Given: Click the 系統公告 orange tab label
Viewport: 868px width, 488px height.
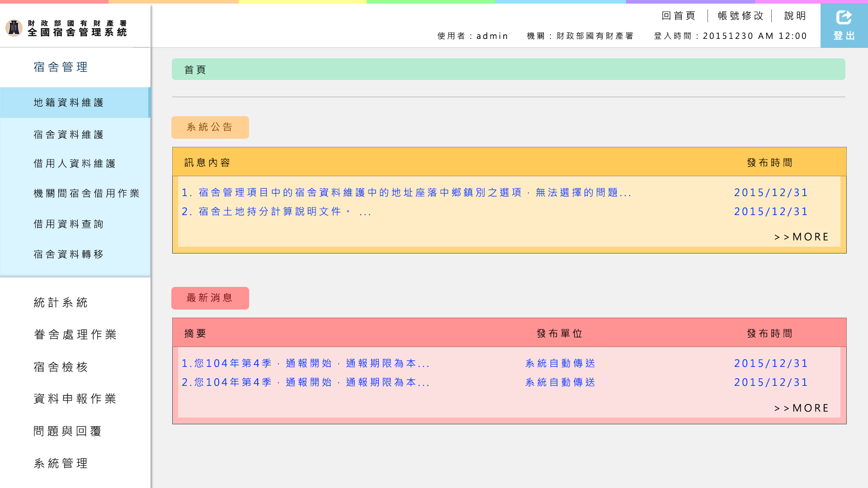Looking at the screenshot, I should [210, 127].
